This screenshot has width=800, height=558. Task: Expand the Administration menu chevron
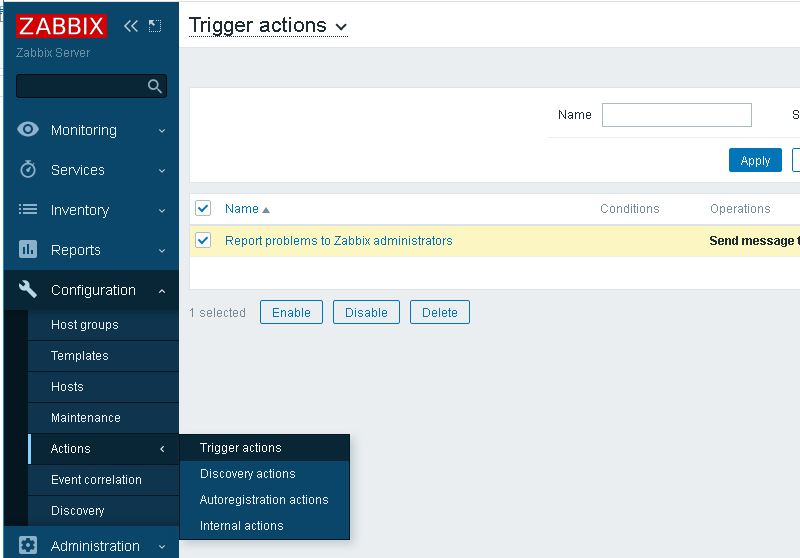click(x=162, y=546)
